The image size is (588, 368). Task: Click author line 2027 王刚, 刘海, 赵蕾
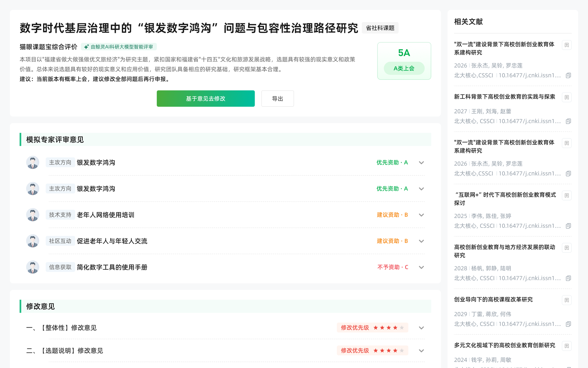tap(482, 111)
